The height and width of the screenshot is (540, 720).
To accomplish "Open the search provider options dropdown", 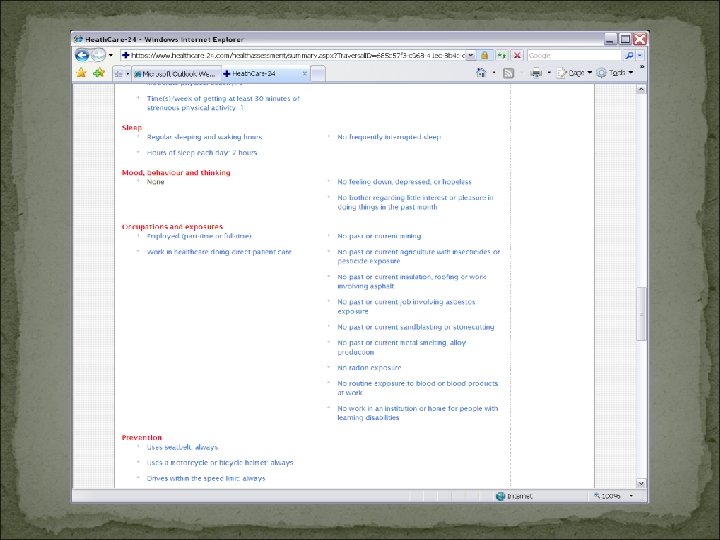I will (x=640, y=56).
